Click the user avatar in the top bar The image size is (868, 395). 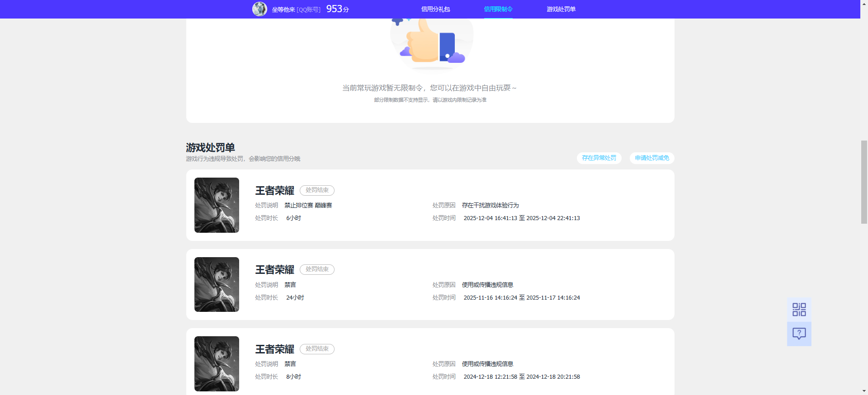point(259,9)
